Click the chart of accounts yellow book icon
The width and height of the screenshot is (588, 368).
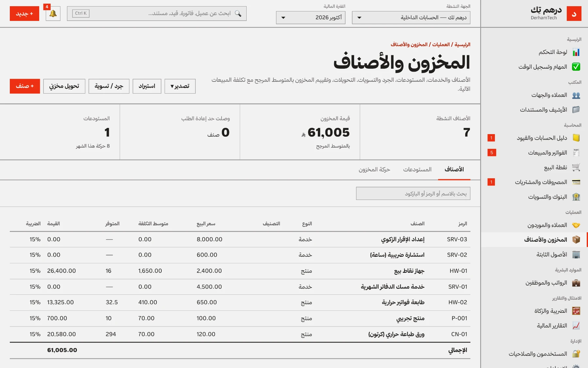pos(576,138)
